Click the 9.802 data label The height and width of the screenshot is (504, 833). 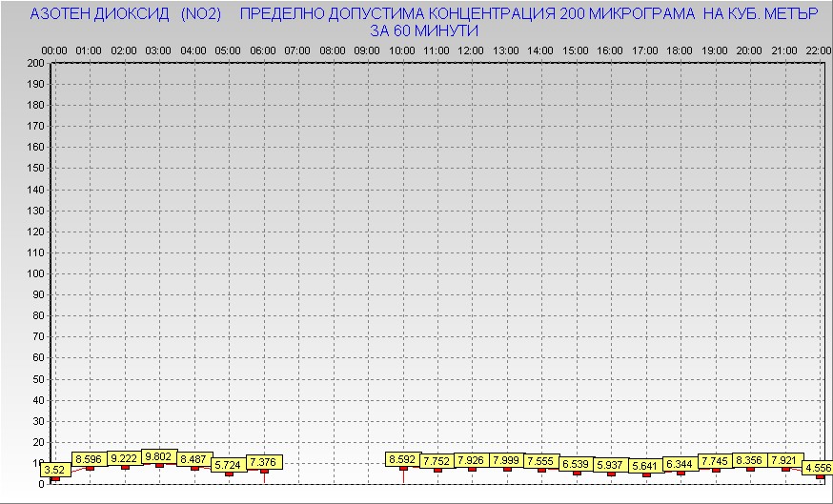tap(158, 456)
